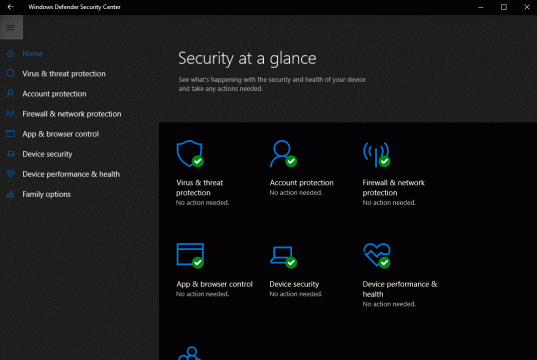Click the shield icon in sidebar
Image resolution: width=537 pixels, height=360 pixels.
(x=11, y=73)
